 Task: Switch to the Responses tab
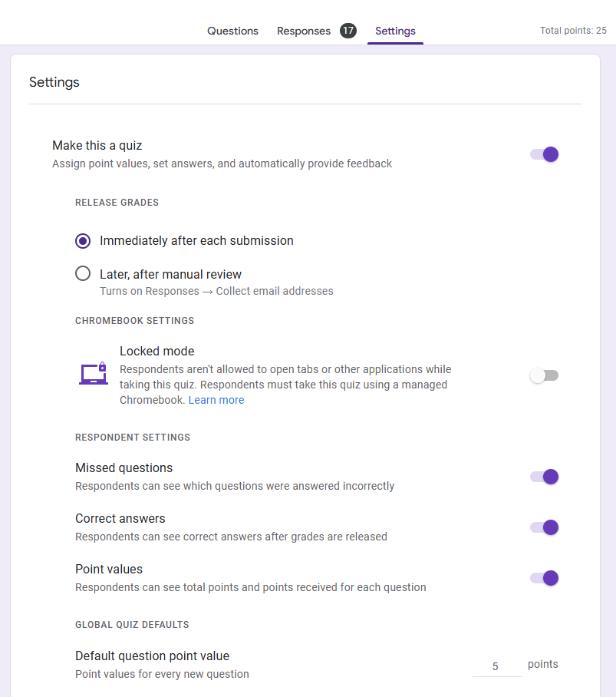pyautogui.click(x=304, y=31)
